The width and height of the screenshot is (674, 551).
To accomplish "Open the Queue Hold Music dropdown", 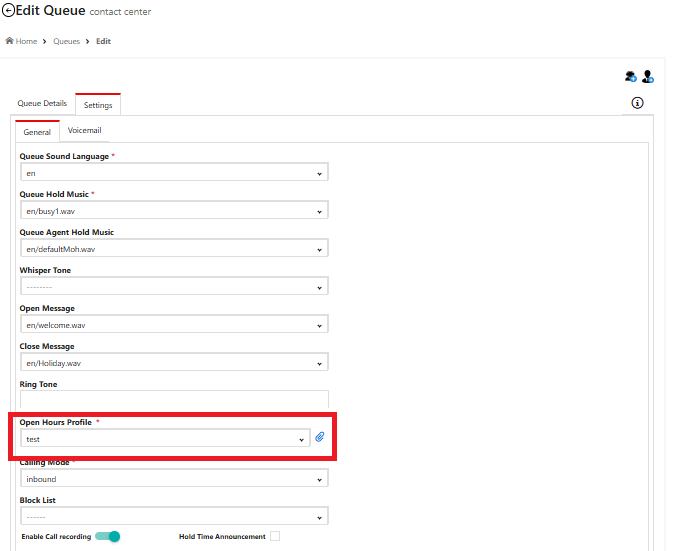I will (x=174, y=210).
